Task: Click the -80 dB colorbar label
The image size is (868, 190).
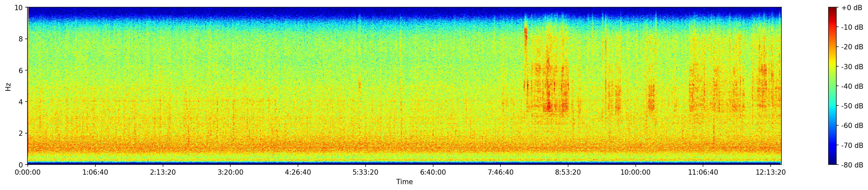Action: coord(852,165)
